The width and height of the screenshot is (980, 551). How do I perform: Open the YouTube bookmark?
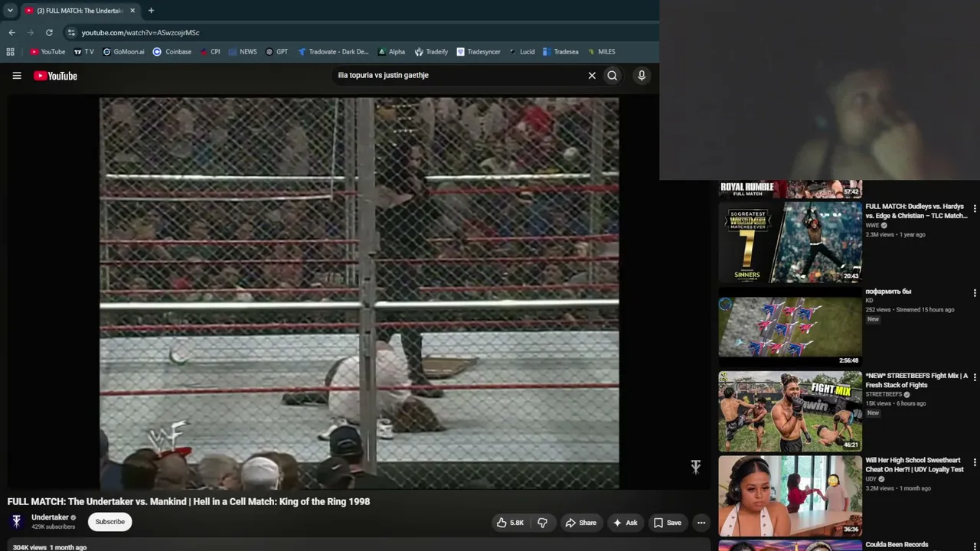point(47,52)
